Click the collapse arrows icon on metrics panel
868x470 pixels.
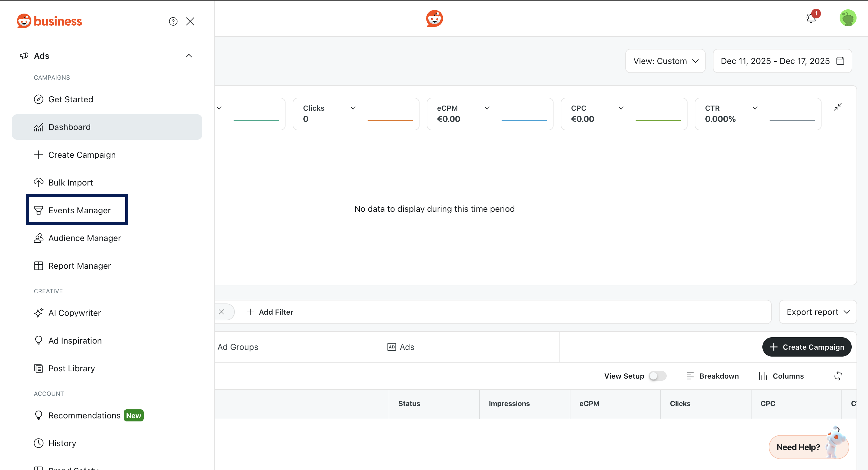click(x=838, y=107)
